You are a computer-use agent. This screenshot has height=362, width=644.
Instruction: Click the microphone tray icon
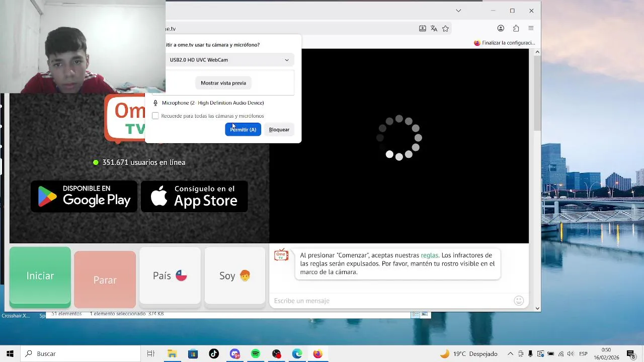click(531, 354)
